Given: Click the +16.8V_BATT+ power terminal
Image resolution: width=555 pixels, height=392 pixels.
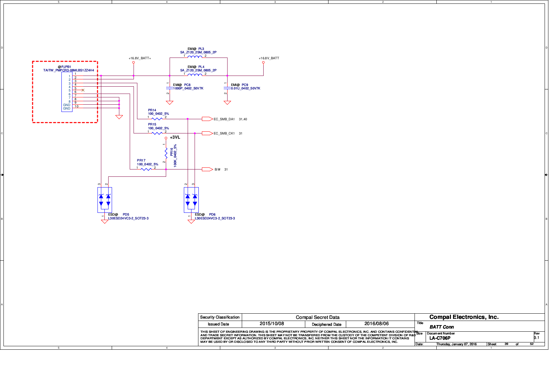Looking at the screenshot, I should coord(134,62).
